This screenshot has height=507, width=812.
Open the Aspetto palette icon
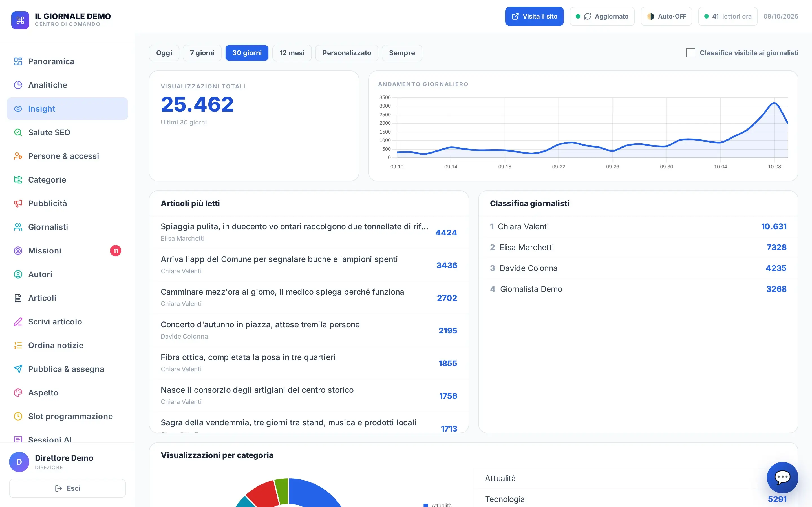pyautogui.click(x=18, y=393)
